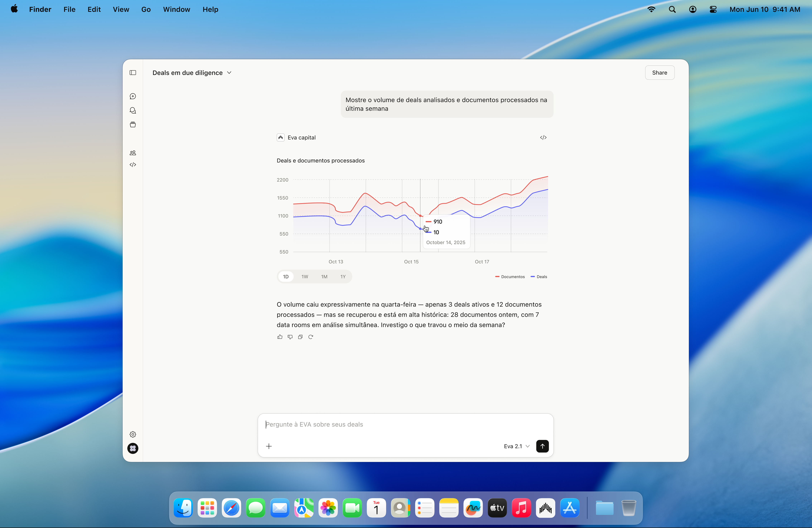Open Messages from the Dock
Viewport: 812px width, 528px height.
click(x=256, y=508)
